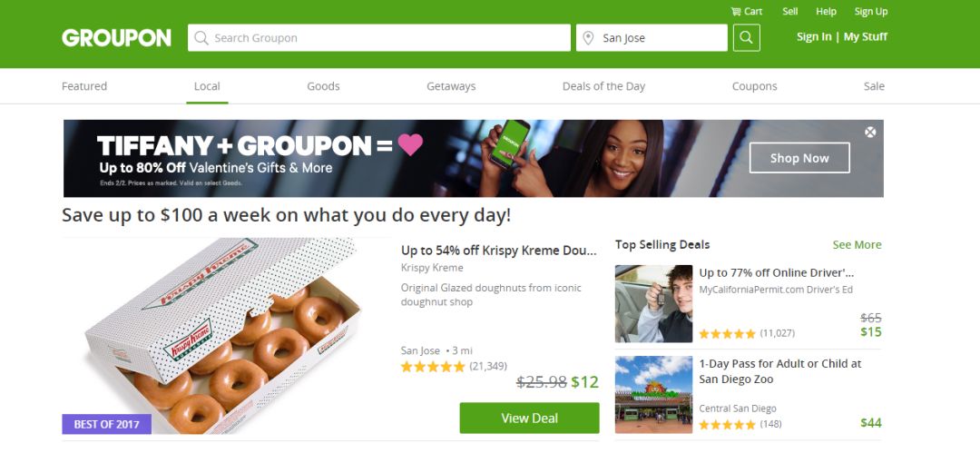Click the Shop Now banner button
Screen dimensions: 980x453
tap(799, 158)
